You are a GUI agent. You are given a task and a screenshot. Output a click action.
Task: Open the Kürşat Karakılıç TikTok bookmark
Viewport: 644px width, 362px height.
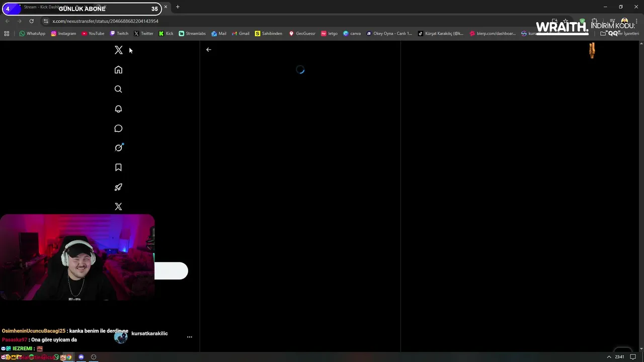[441, 34]
